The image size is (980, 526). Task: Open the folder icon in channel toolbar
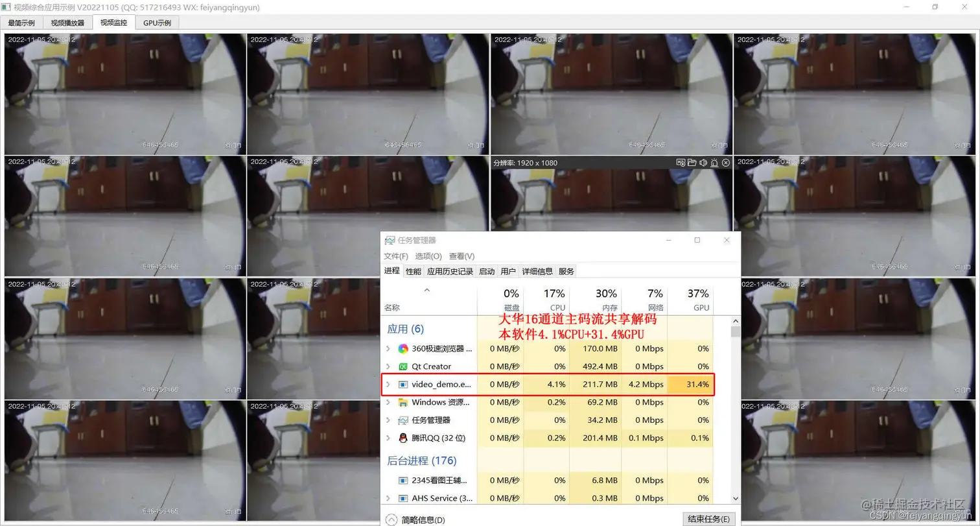coord(692,163)
